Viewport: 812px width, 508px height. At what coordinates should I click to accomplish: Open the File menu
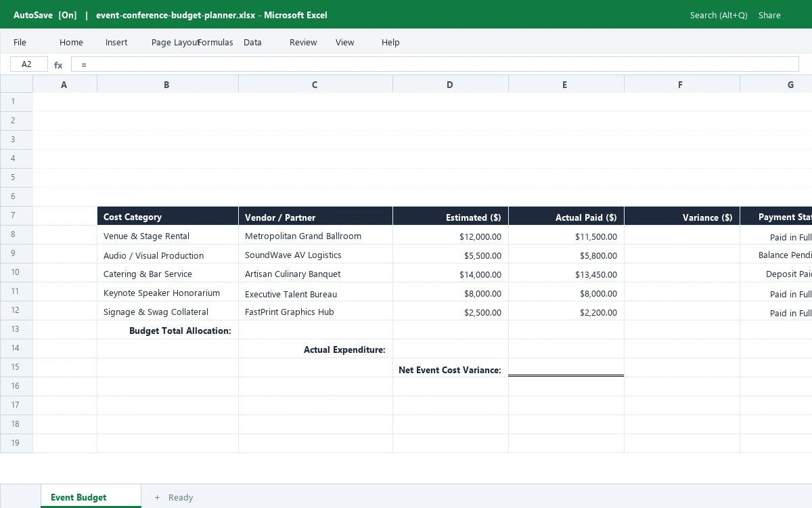pos(20,42)
